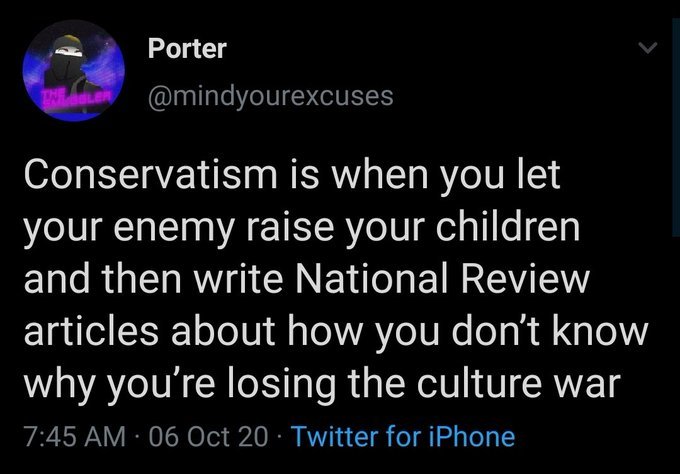Screen dimensions: 680x474
Task: Open the display name Porter
Action: 187,49
